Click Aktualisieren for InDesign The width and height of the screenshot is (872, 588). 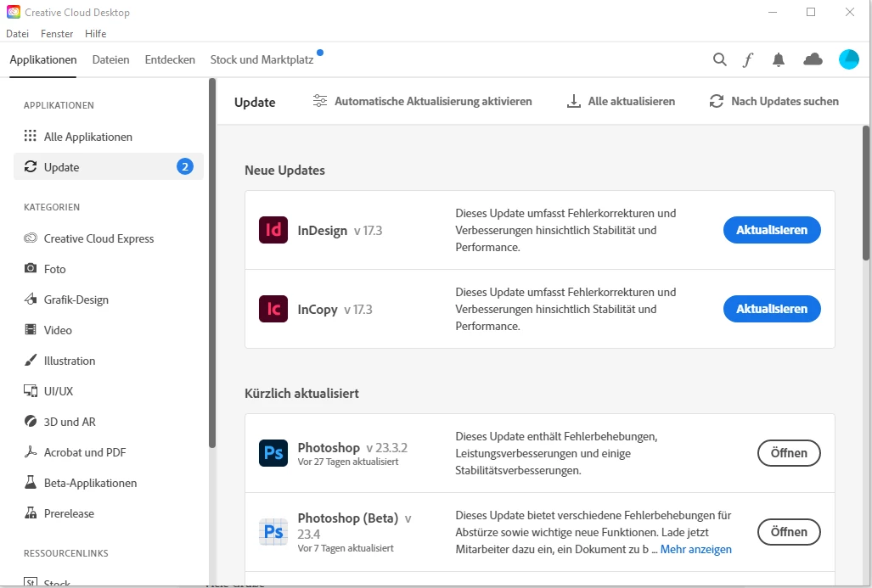772,230
